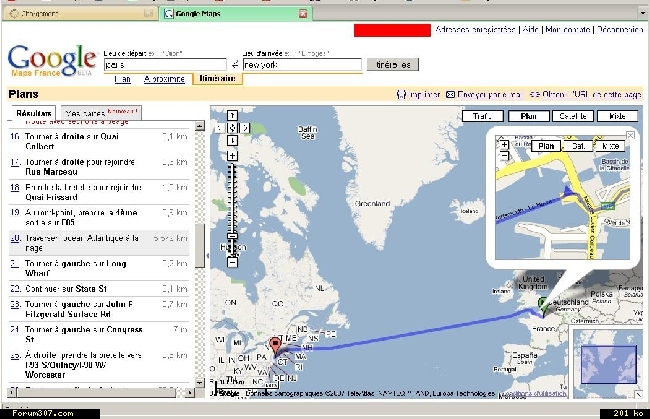Open the browser tab list dropdown arrow
Screen dimensions: 650x419
click(642, 13)
